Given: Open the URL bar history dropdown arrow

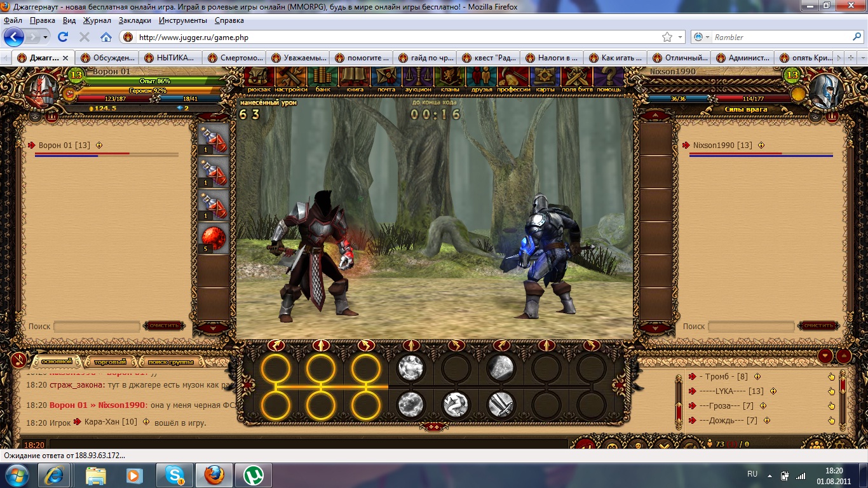Looking at the screenshot, I should (681, 37).
